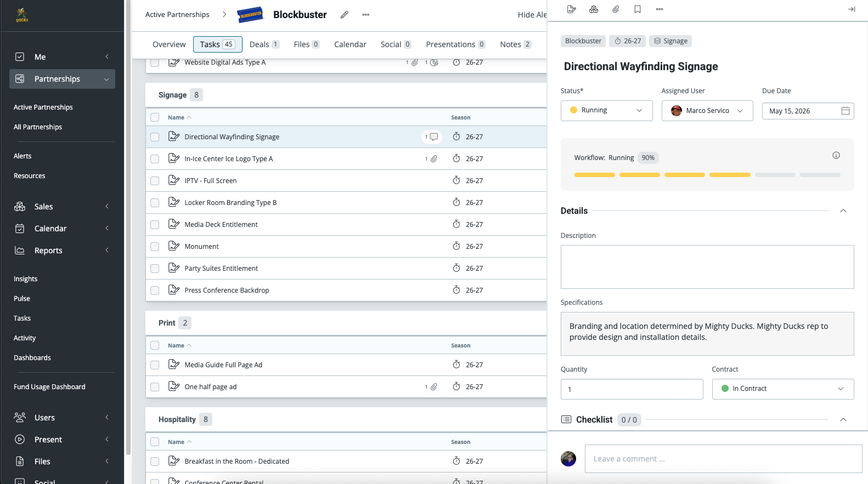Click the comment icon on Directional Wayfinding Signage row
Viewport: 868px width, 484px height.
pyautogui.click(x=434, y=137)
